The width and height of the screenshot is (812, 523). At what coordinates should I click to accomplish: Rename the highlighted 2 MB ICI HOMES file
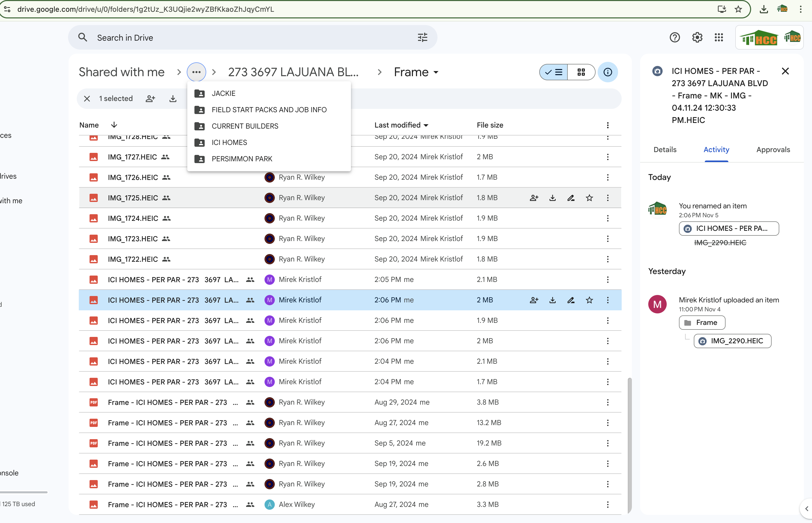point(571,300)
